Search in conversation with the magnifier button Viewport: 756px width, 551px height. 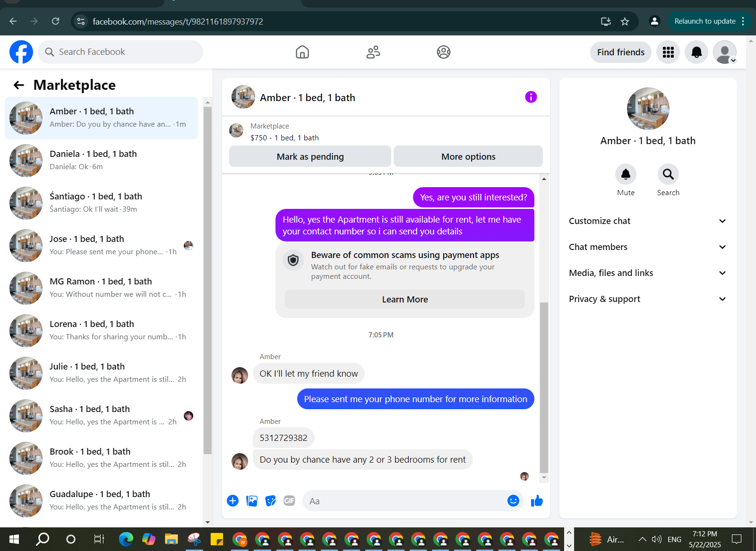click(668, 174)
